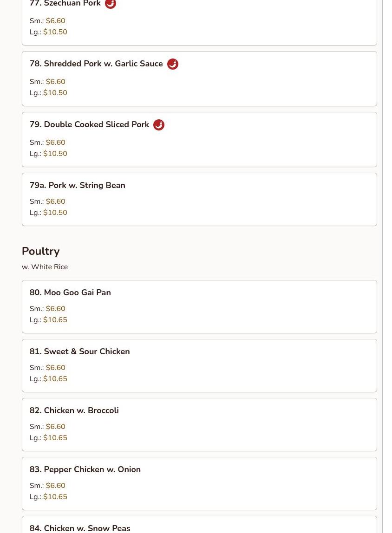392x533 pixels.
Task: Select 84. Chicken w. Snow Peas
Action: (x=199, y=525)
